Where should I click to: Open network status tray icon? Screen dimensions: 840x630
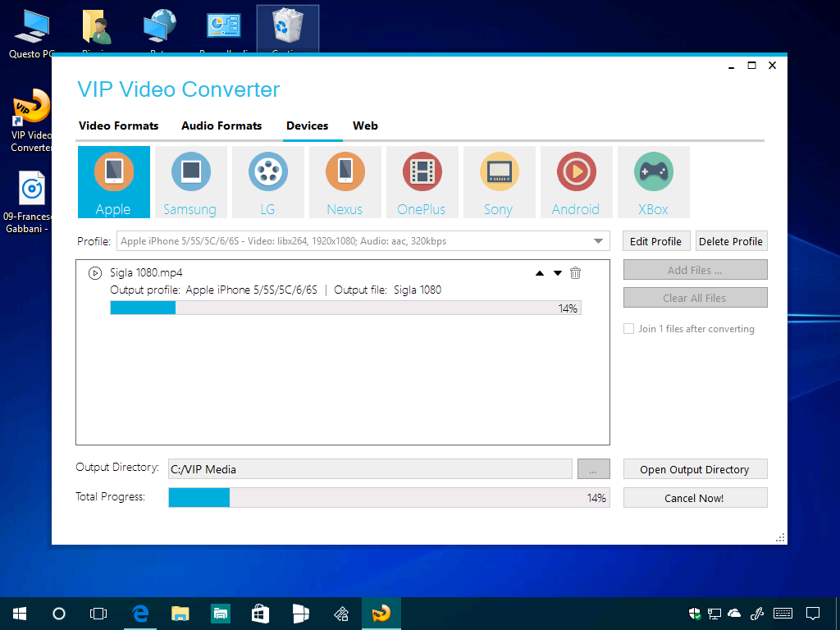(714, 614)
